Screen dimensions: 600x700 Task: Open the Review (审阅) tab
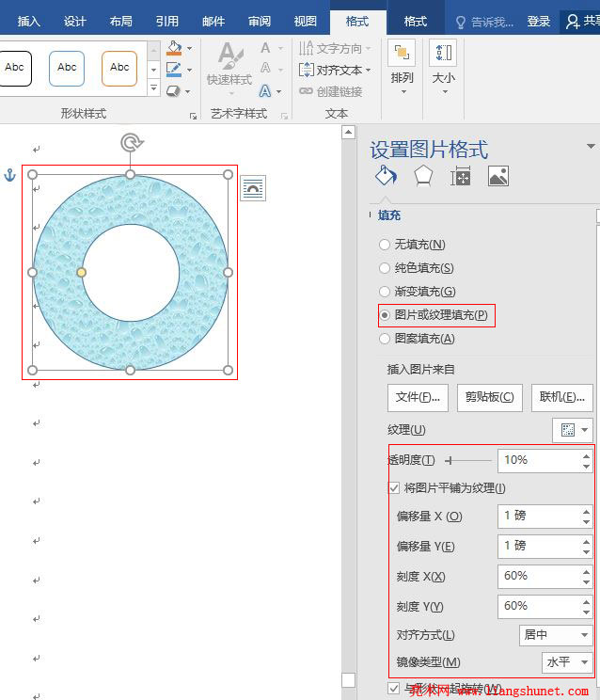260,22
